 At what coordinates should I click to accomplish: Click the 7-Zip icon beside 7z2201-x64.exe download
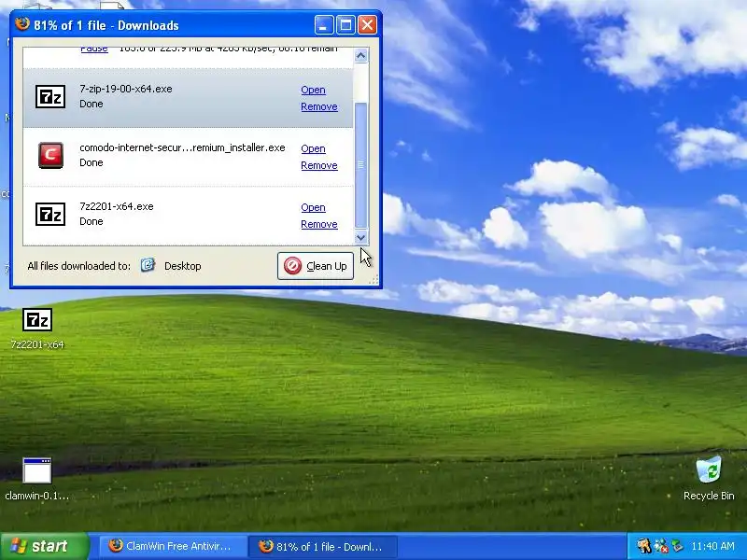[50, 215]
